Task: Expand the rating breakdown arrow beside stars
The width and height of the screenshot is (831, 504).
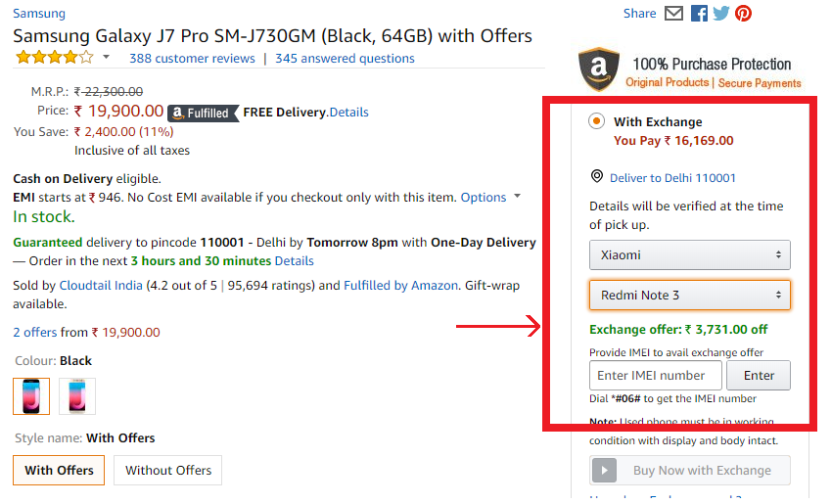Action: 106,57
